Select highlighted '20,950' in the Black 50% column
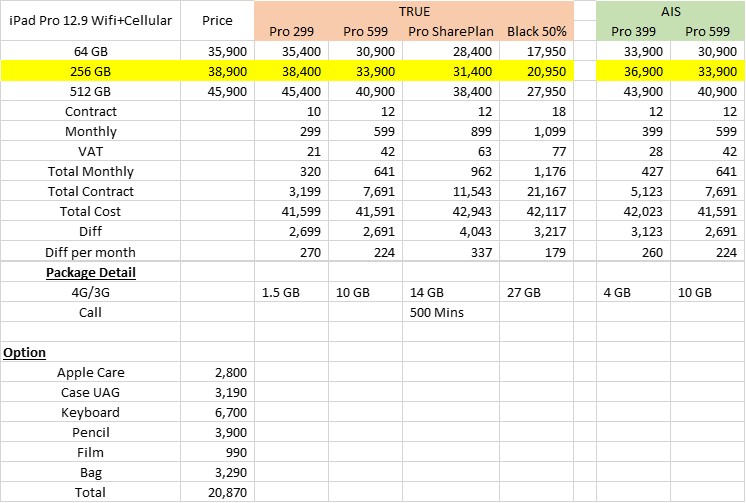 537,71
